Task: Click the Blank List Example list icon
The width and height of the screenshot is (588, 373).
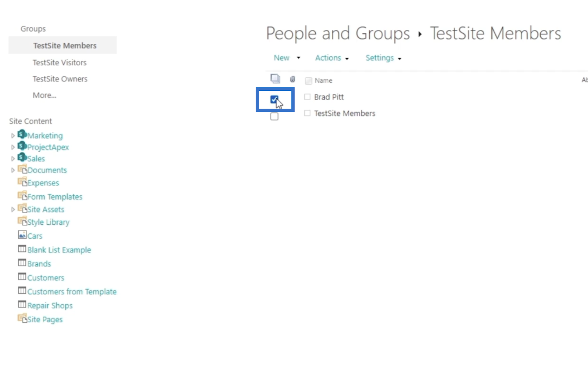Action: click(22, 249)
